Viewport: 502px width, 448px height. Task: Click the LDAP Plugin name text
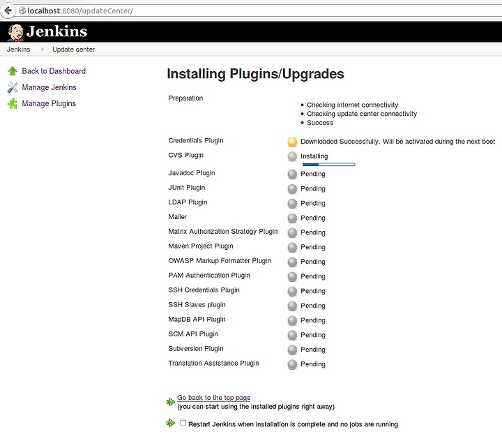(188, 202)
